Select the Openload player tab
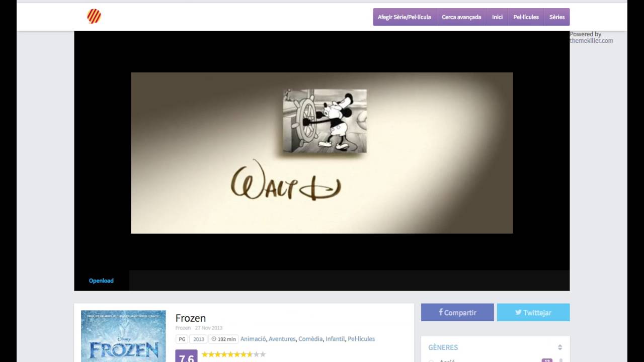 101,281
